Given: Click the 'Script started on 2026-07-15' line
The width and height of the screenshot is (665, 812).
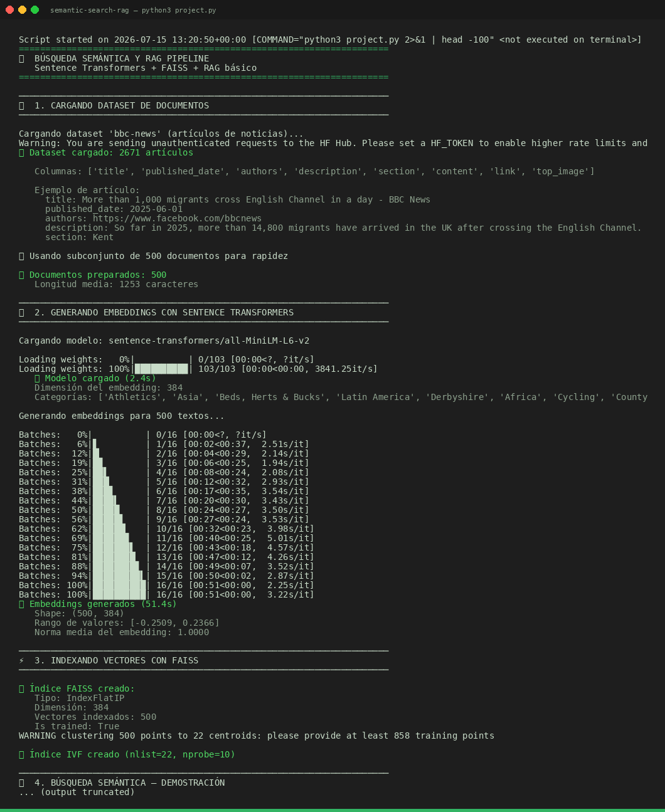Looking at the screenshot, I should coord(330,40).
